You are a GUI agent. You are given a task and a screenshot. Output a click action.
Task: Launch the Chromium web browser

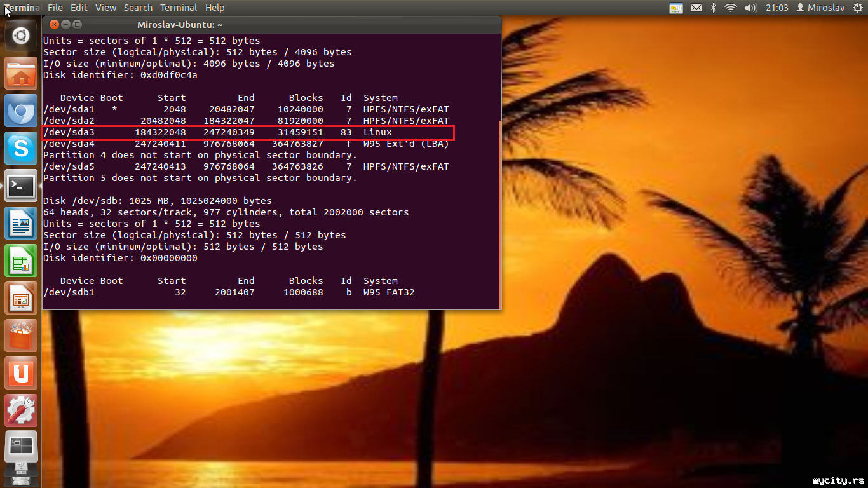(21, 112)
